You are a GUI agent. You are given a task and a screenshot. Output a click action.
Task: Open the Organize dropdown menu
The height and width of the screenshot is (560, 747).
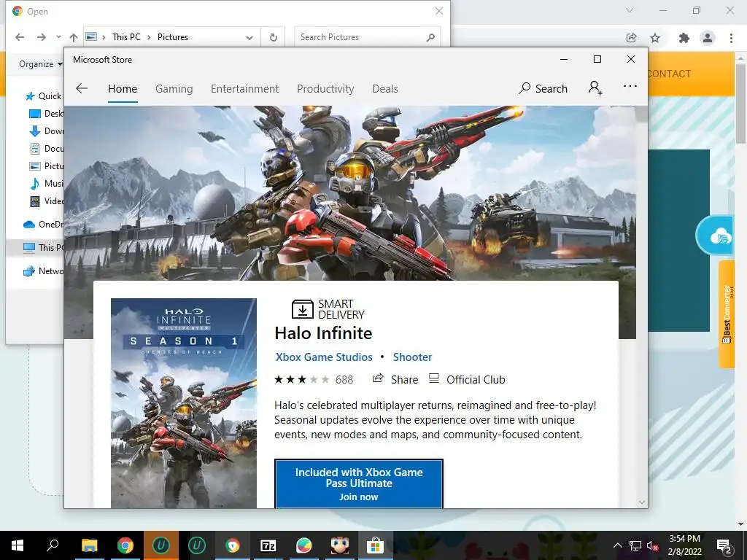pyautogui.click(x=41, y=64)
